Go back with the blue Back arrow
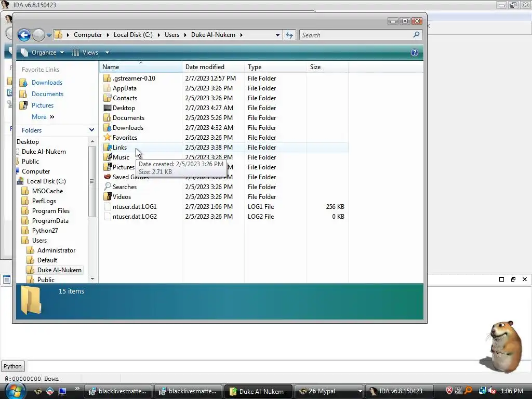The image size is (532, 399). [24, 35]
